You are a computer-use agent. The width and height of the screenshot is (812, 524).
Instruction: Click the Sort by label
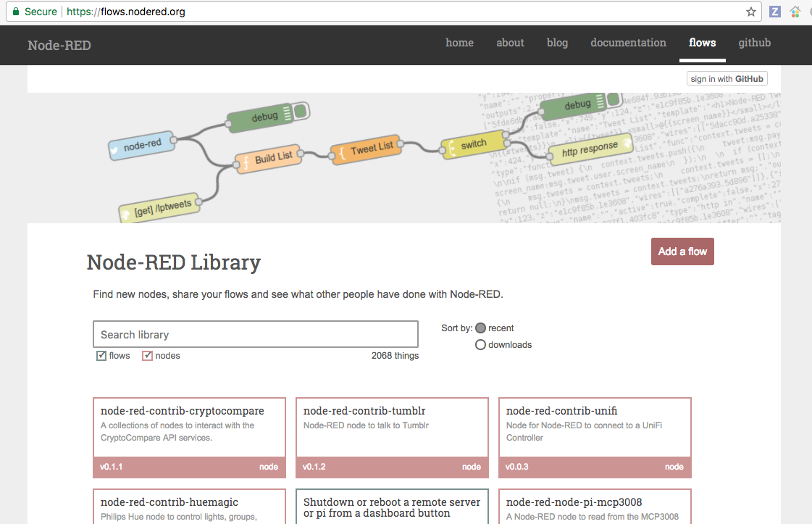tap(457, 328)
